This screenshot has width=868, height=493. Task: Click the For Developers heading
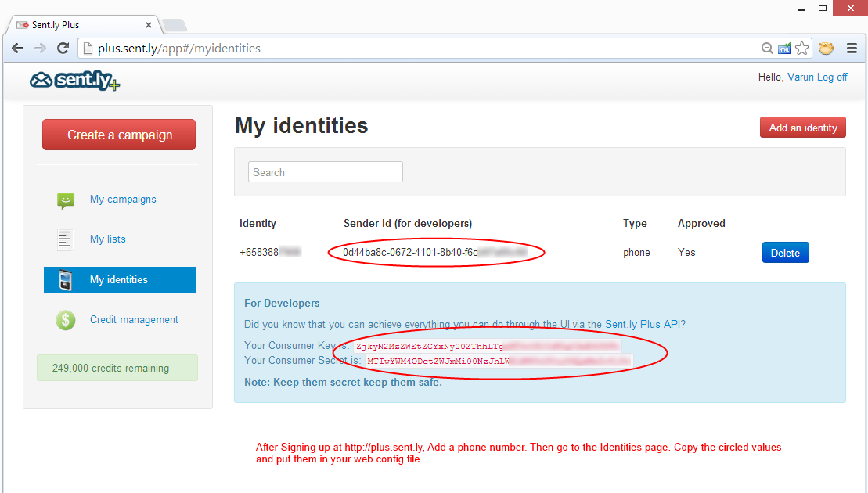coord(282,303)
